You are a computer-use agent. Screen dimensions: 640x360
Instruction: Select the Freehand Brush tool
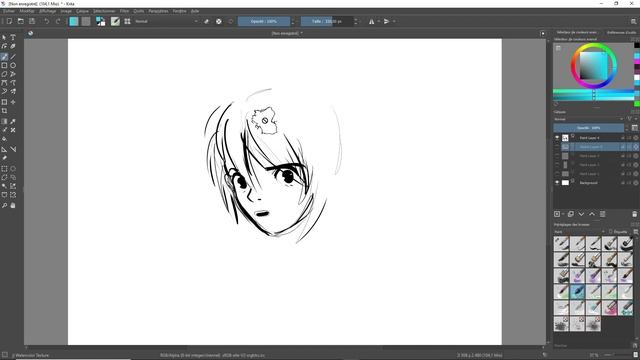[4, 57]
